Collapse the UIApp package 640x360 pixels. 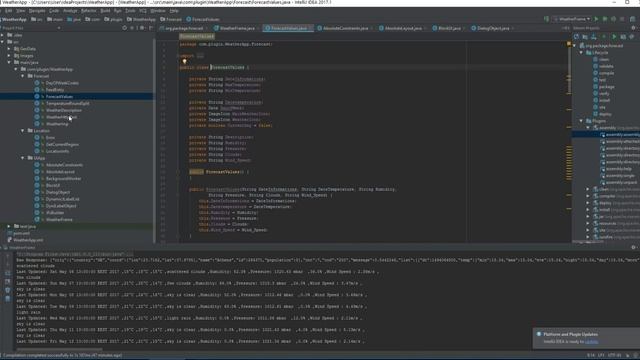pos(23,158)
